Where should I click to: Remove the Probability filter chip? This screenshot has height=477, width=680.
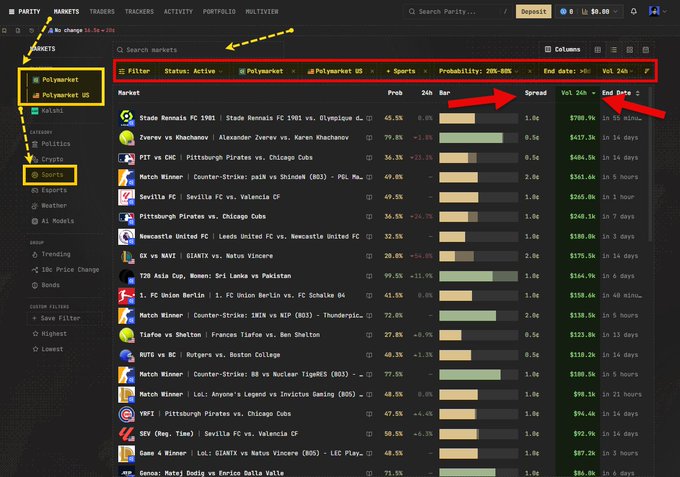[x=530, y=71]
